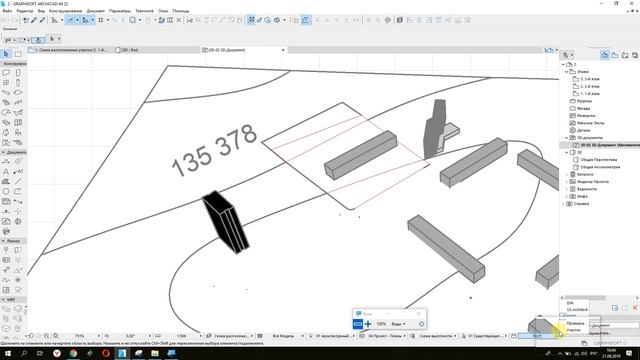Click the 04 Проект - Планы selector

384,336
